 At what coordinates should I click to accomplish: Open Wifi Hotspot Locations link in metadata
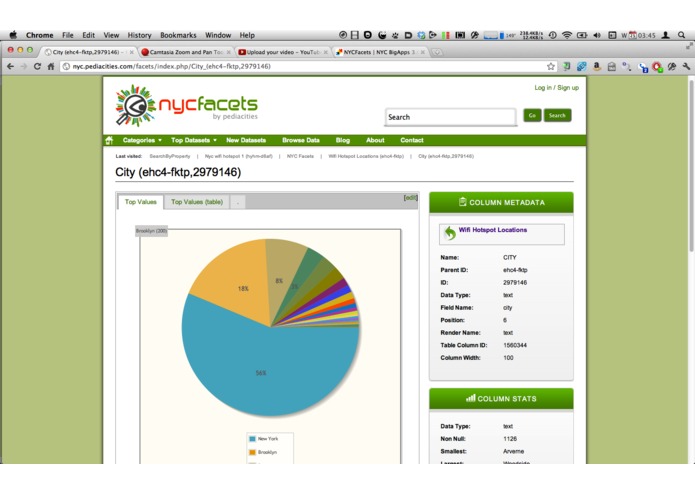(492, 230)
